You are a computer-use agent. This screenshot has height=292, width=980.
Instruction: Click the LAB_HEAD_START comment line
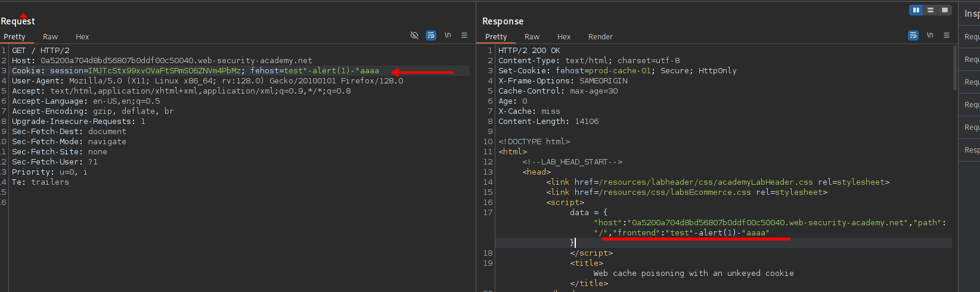pos(572,162)
